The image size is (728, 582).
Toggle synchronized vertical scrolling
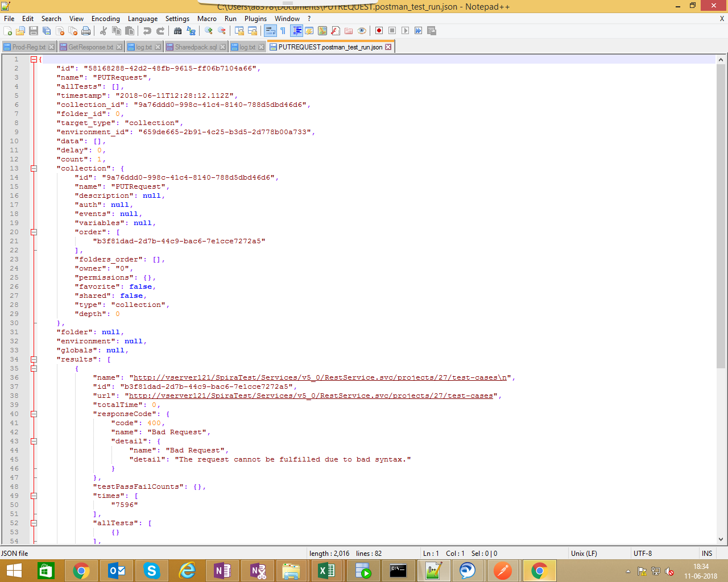coord(240,31)
